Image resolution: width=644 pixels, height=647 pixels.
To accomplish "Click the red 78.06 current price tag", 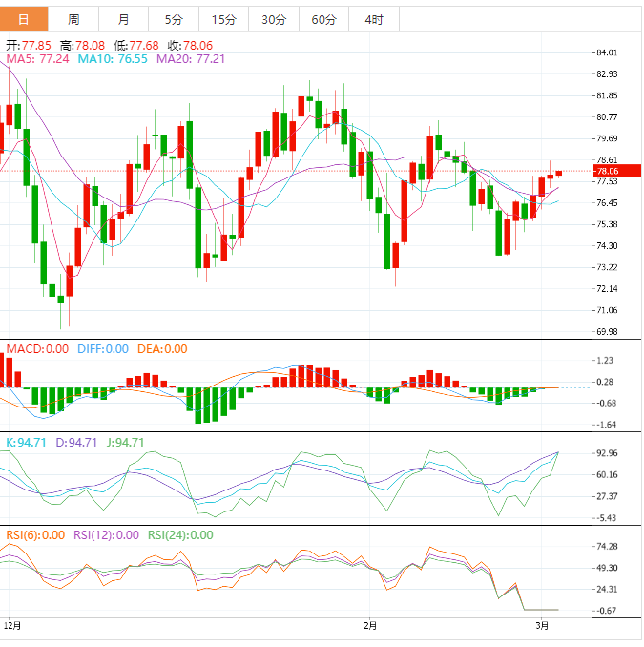I will (x=607, y=170).
